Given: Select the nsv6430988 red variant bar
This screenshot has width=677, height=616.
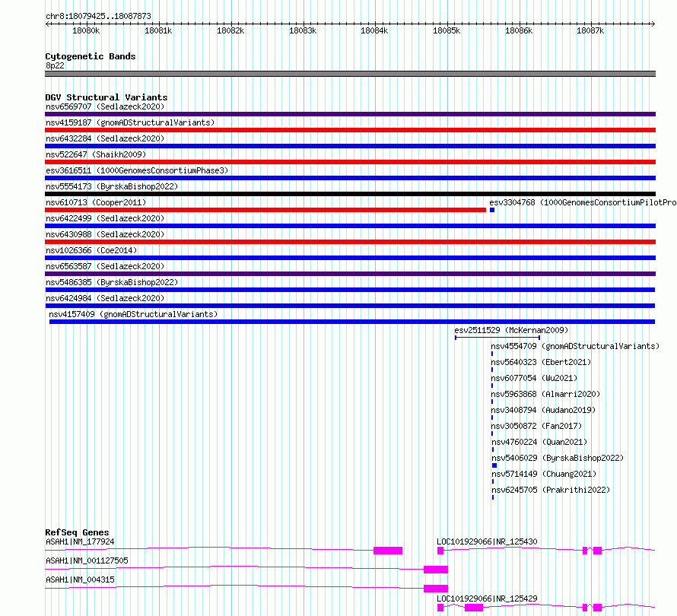Looking at the screenshot, I should click(350, 242).
